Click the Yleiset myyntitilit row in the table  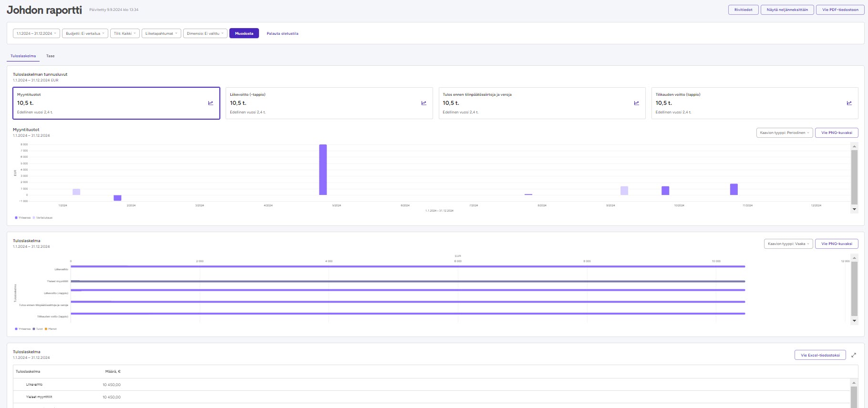432,397
